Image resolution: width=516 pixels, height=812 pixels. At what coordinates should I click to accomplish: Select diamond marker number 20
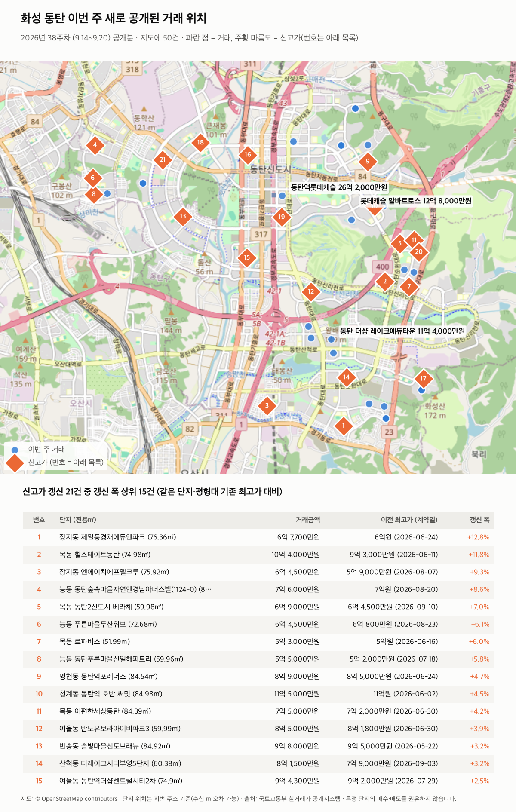[x=419, y=252]
